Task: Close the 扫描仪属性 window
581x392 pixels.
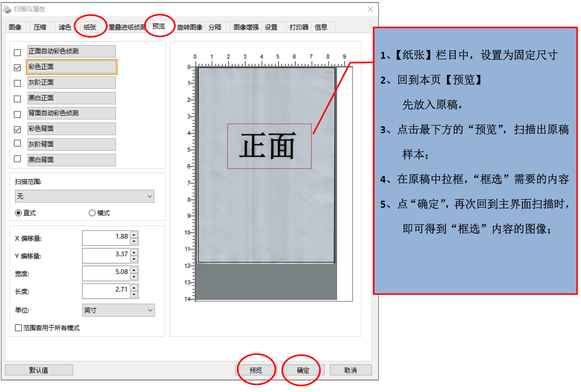Action: point(370,9)
